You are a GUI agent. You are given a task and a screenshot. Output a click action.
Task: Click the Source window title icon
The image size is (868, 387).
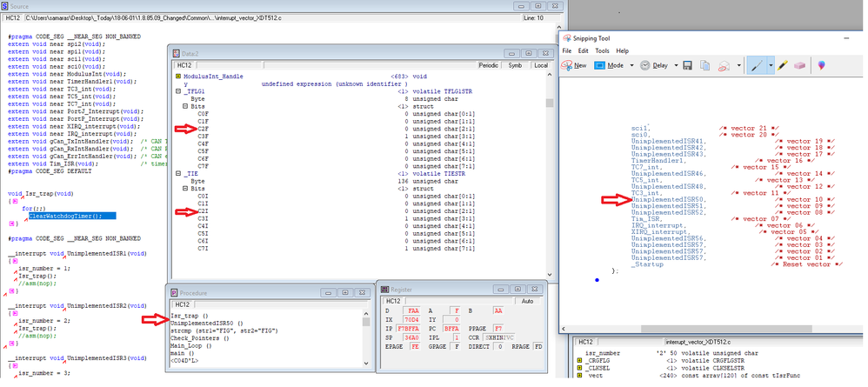(5, 6)
